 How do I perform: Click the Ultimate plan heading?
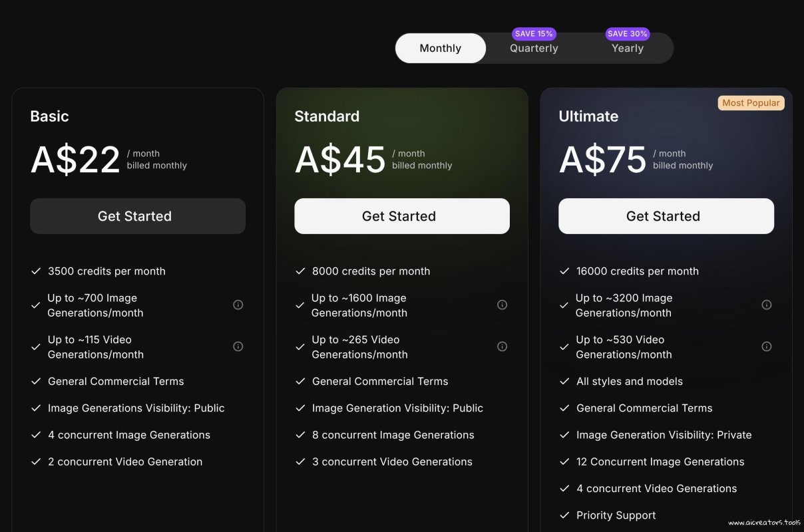coord(588,116)
